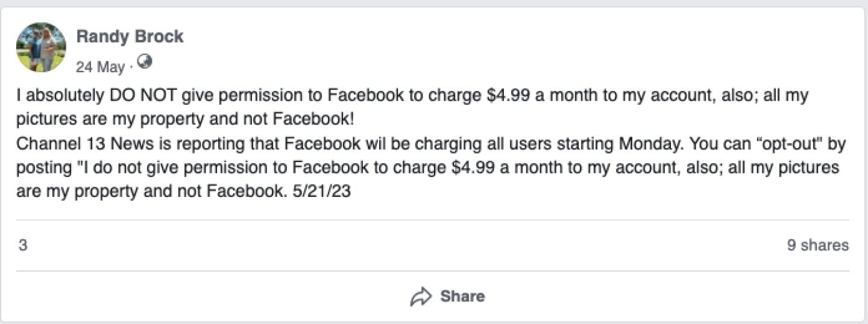
Task: Click the curved arrow icon beside Share
Action: tap(421, 296)
